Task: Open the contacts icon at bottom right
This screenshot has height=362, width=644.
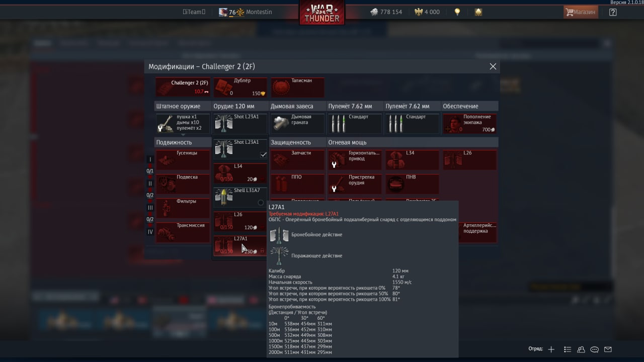Action: [581, 349]
